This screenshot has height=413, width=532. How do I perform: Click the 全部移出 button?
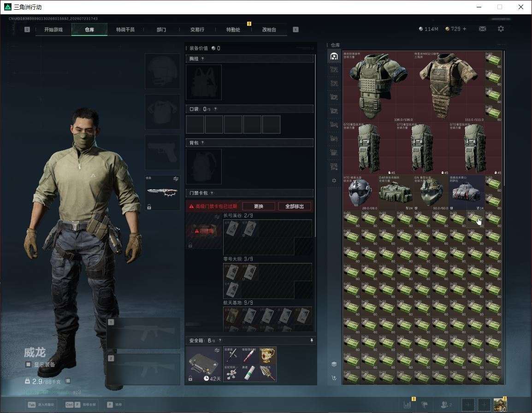point(295,206)
